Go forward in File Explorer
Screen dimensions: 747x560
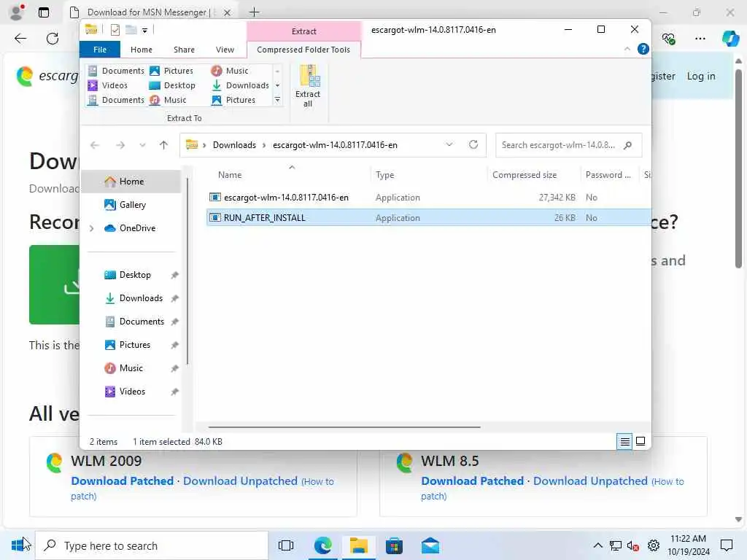point(120,145)
